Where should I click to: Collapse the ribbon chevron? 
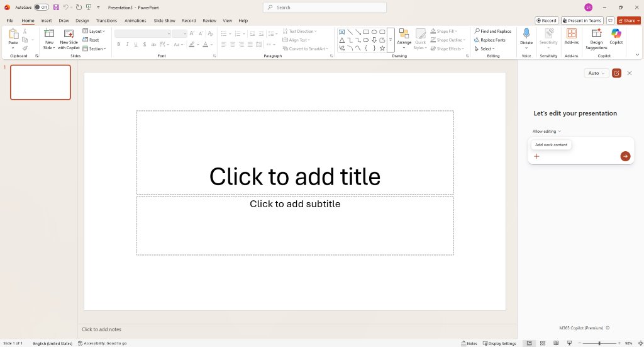coord(637,55)
